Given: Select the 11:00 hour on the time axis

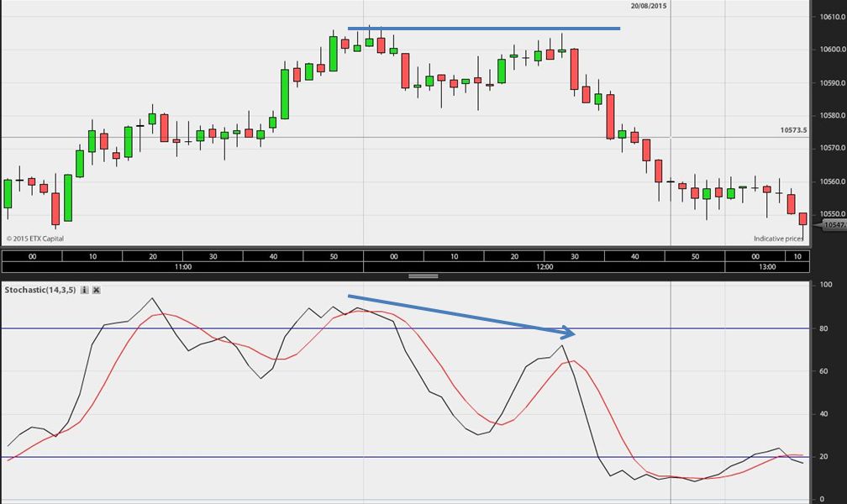Looking at the screenshot, I should point(183,267).
